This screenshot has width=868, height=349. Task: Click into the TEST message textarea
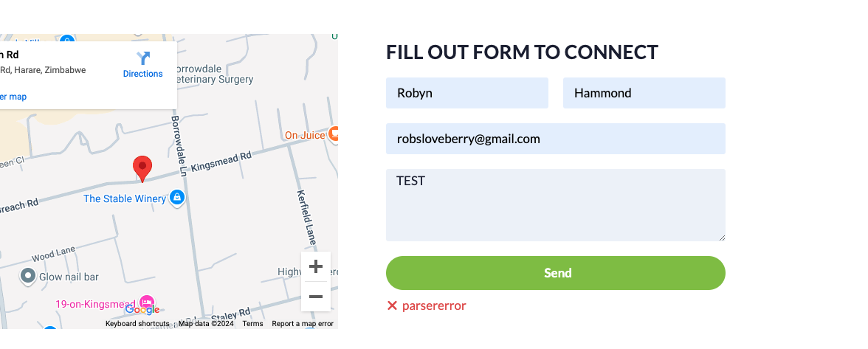pyautogui.click(x=555, y=205)
